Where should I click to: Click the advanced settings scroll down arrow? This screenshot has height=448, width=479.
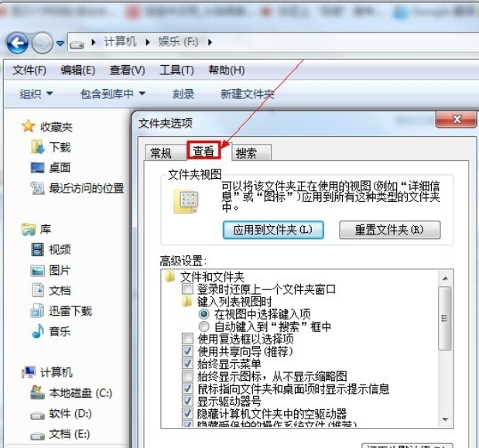pos(445,419)
